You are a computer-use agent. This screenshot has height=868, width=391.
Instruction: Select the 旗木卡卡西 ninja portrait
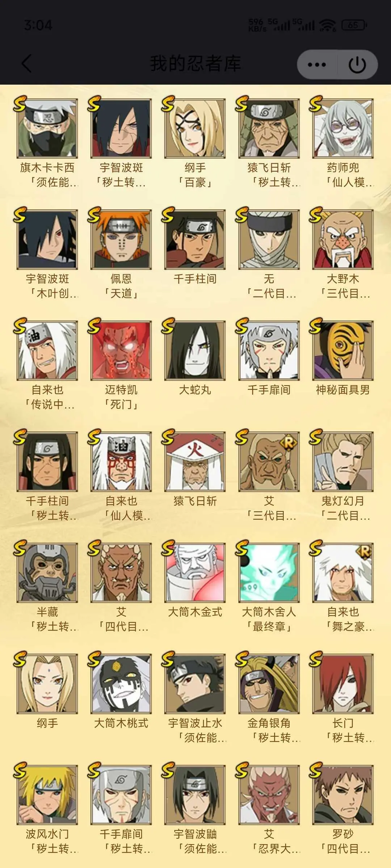[x=47, y=128]
